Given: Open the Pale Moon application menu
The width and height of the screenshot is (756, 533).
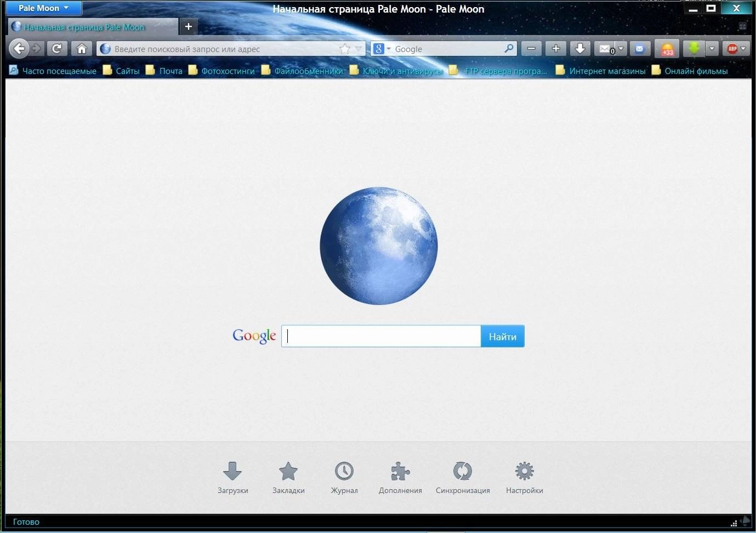Looking at the screenshot, I should pos(43,8).
